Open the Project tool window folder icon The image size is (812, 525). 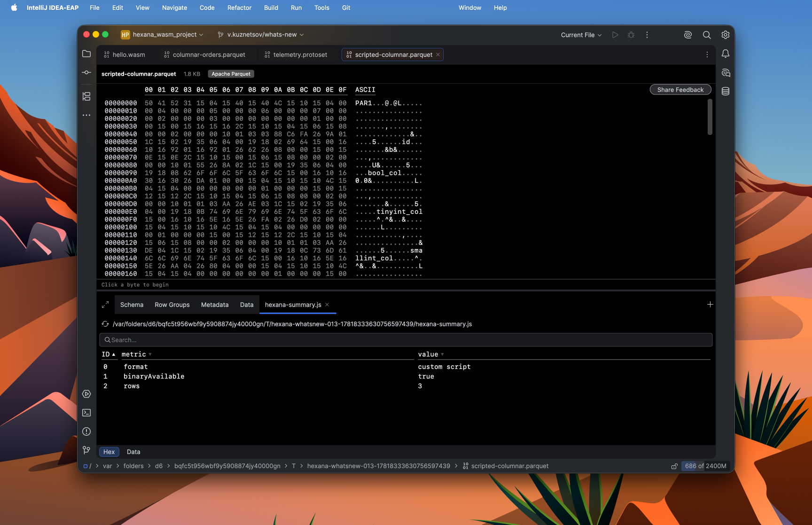(x=86, y=54)
